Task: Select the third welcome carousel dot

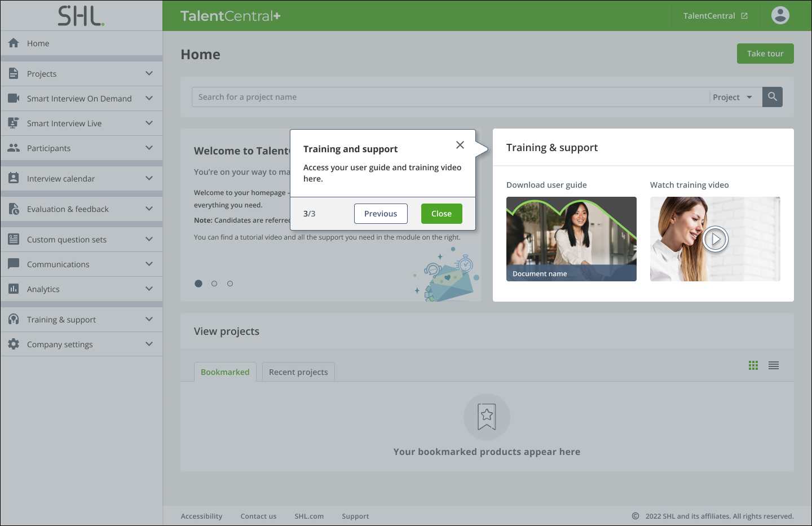Action: [230, 284]
